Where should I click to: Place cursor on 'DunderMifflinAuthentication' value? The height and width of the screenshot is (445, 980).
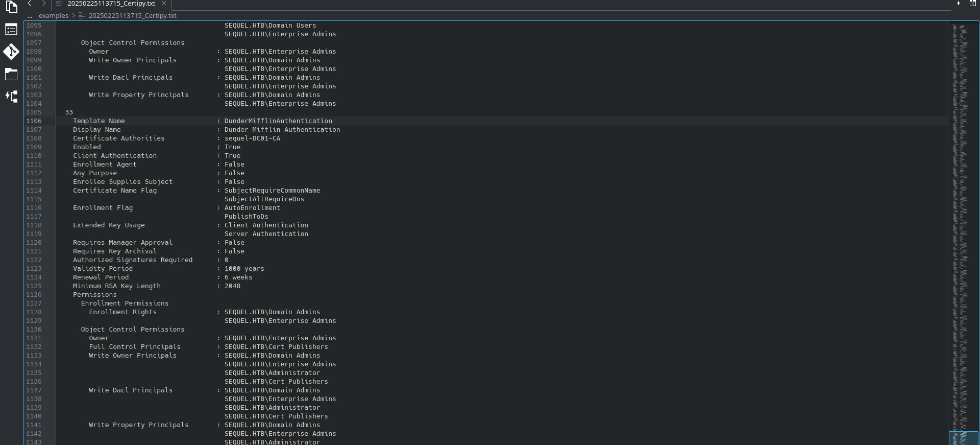tap(278, 121)
